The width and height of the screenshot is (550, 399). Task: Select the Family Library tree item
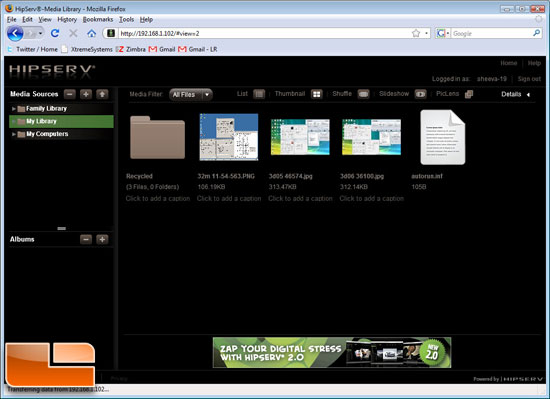(61, 109)
